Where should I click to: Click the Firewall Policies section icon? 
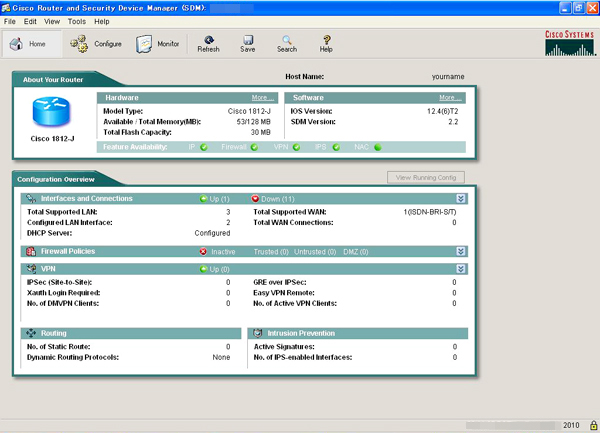point(31,251)
